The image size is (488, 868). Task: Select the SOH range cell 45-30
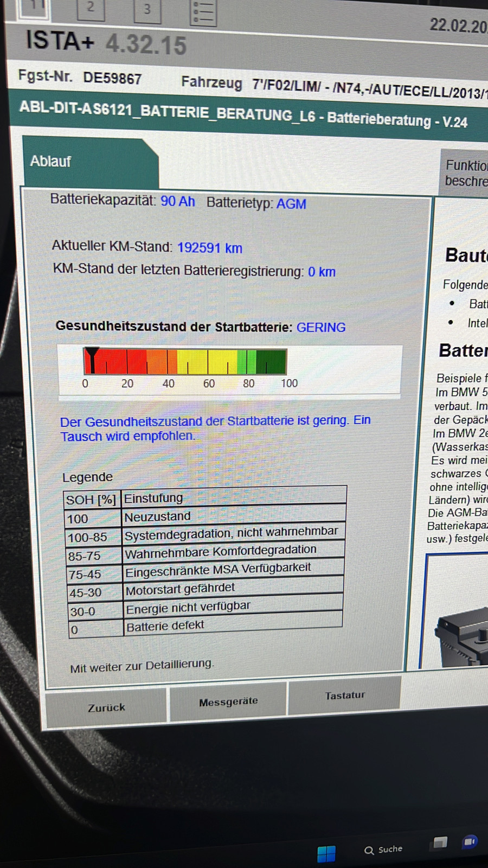point(95,593)
